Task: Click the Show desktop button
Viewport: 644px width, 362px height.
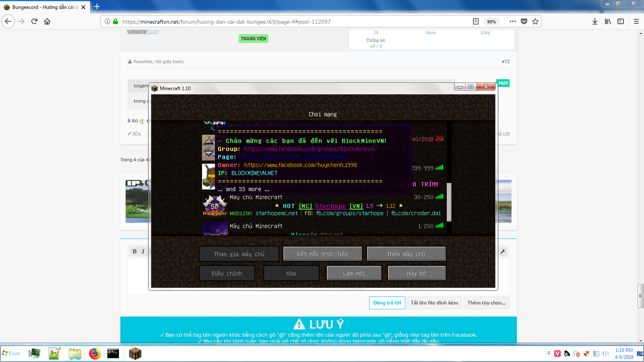Action: tap(640, 354)
